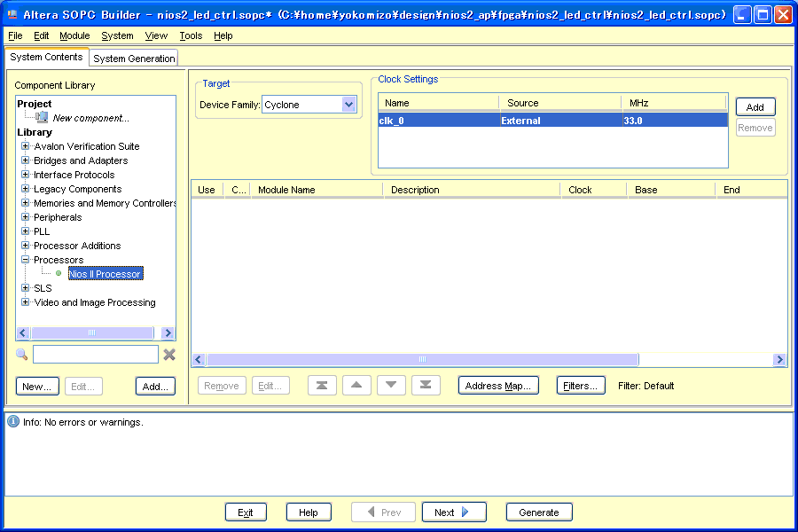Move module down arrow button
The height and width of the screenshot is (532, 798).
tap(391, 386)
